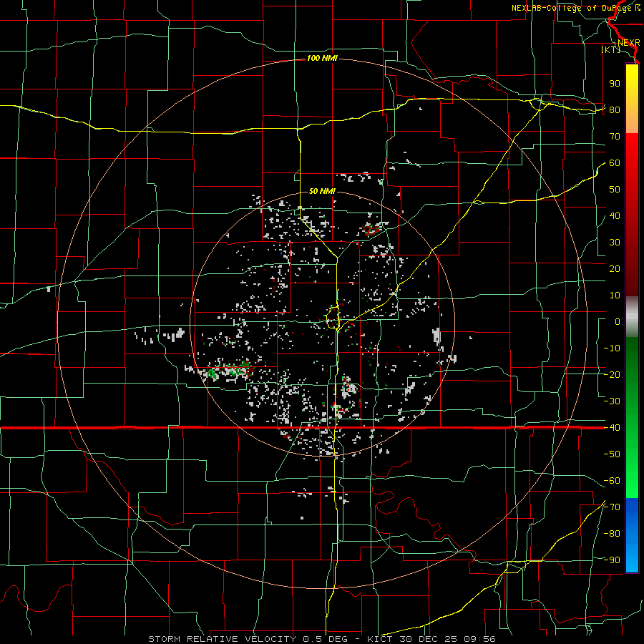Click the -10 value on the velocity scale
644x644 pixels.
point(612,348)
